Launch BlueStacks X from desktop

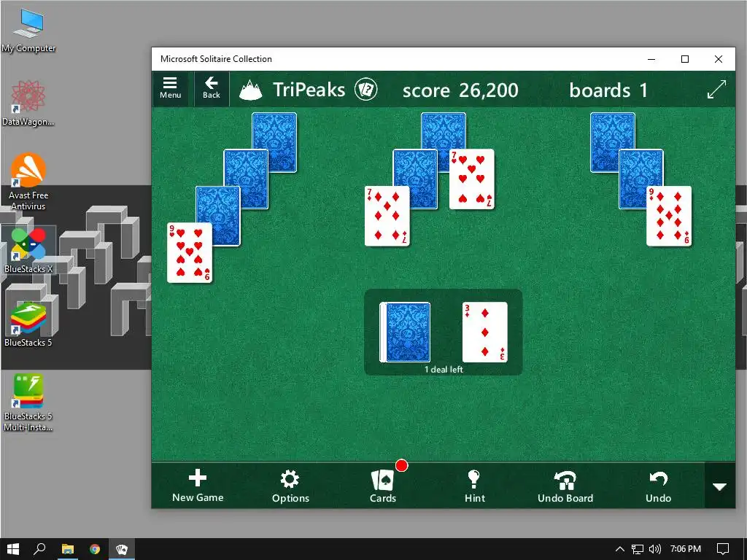pyautogui.click(x=28, y=251)
